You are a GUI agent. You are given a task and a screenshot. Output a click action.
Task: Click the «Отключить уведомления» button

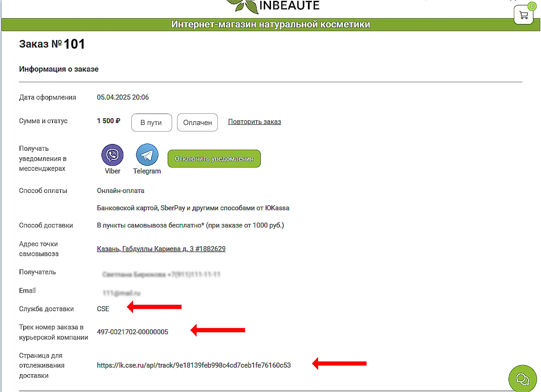pos(214,159)
